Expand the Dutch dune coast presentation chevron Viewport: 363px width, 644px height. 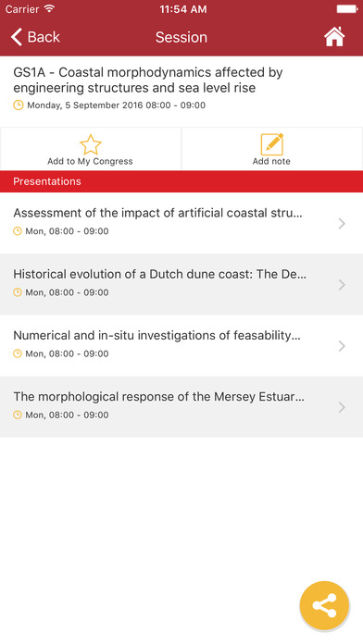pos(342,285)
